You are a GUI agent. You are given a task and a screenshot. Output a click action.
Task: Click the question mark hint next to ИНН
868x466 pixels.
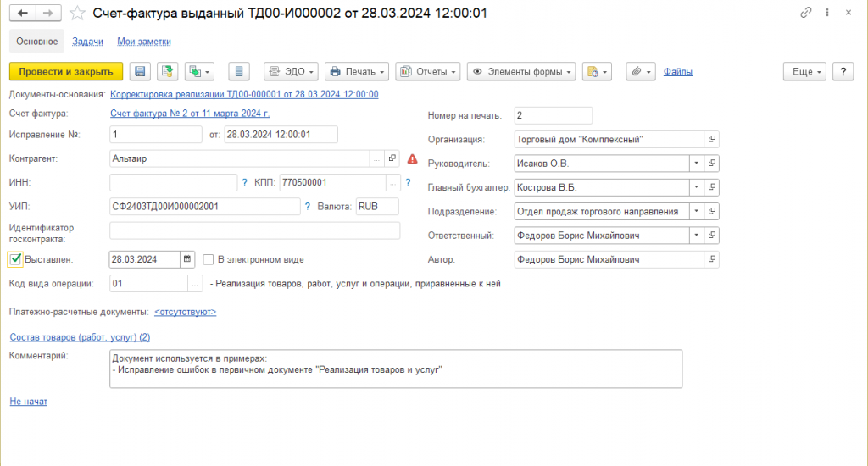[x=245, y=182]
